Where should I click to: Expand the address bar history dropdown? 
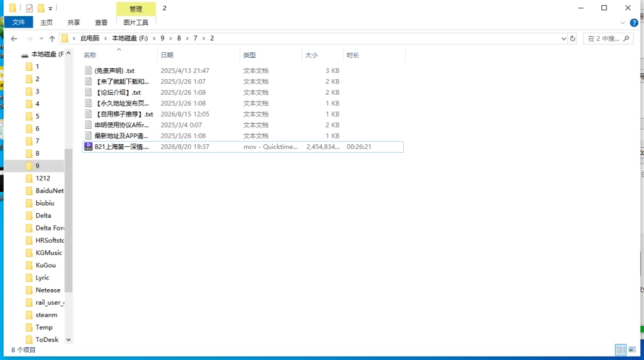(563, 39)
